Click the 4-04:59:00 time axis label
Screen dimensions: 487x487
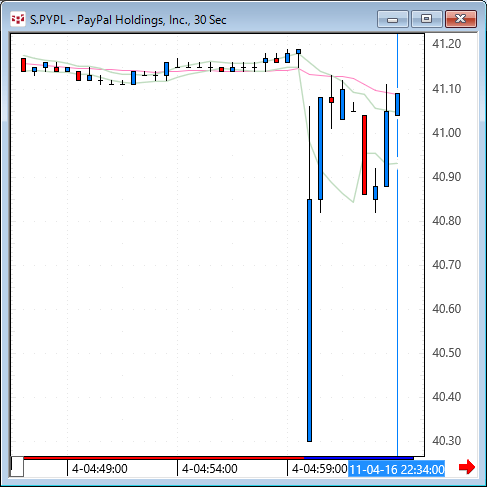coord(319,469)
